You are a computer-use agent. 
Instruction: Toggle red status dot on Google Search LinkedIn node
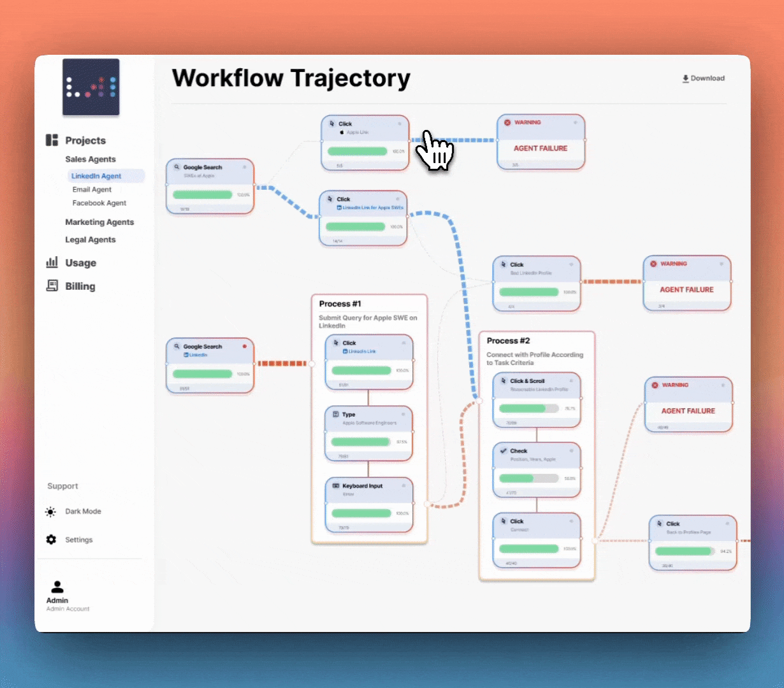tap(244, 347)
